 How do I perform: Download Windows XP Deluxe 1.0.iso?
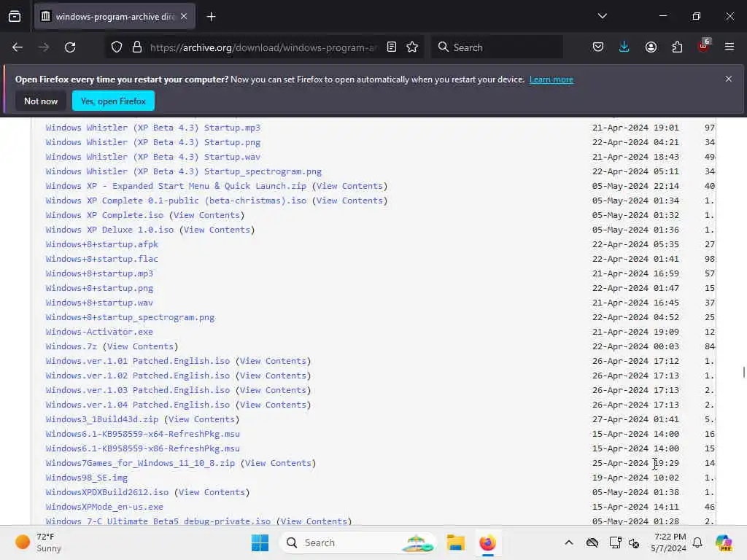coord(109,230)
